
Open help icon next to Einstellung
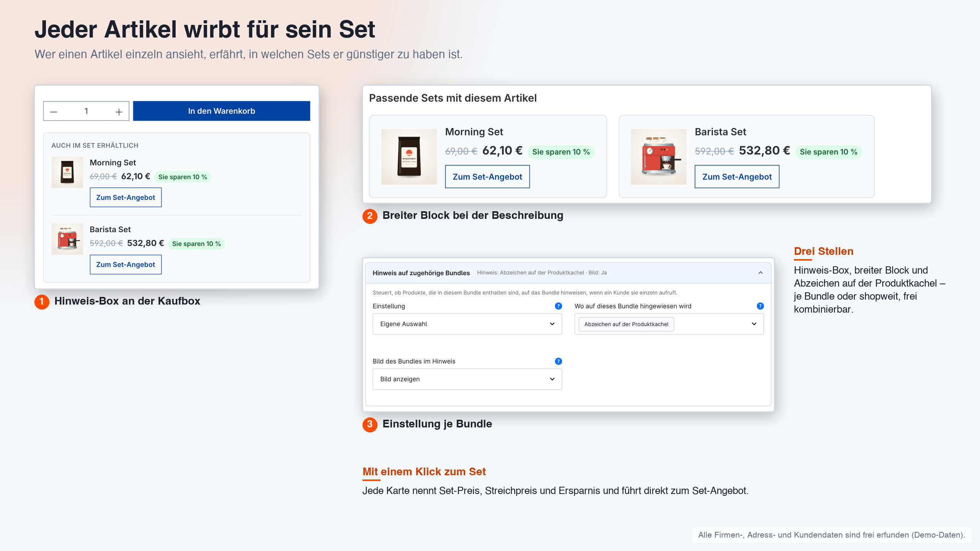point(558,306)
